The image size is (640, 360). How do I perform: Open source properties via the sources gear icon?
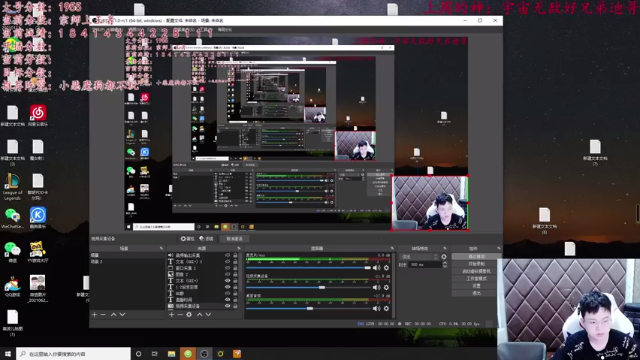pos(189,315)
